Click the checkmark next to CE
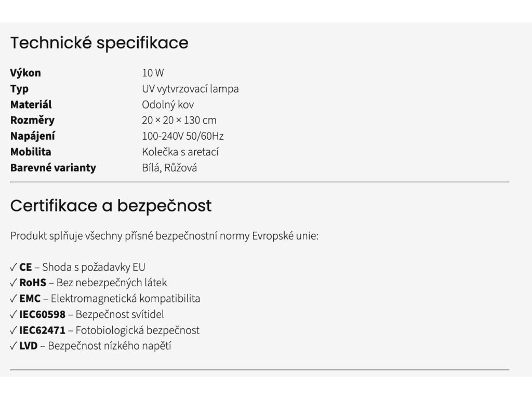This screenshot has height=399, width=532. coord(14,268)
